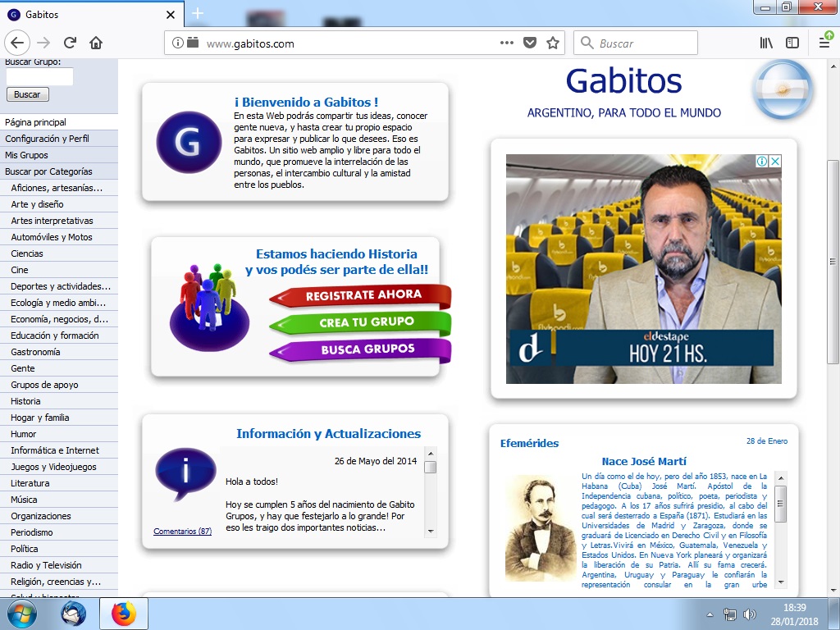Open the Ciencias category
Viewport: 840px width, 630px height.
pyautogui.click(x=59, y=253)
